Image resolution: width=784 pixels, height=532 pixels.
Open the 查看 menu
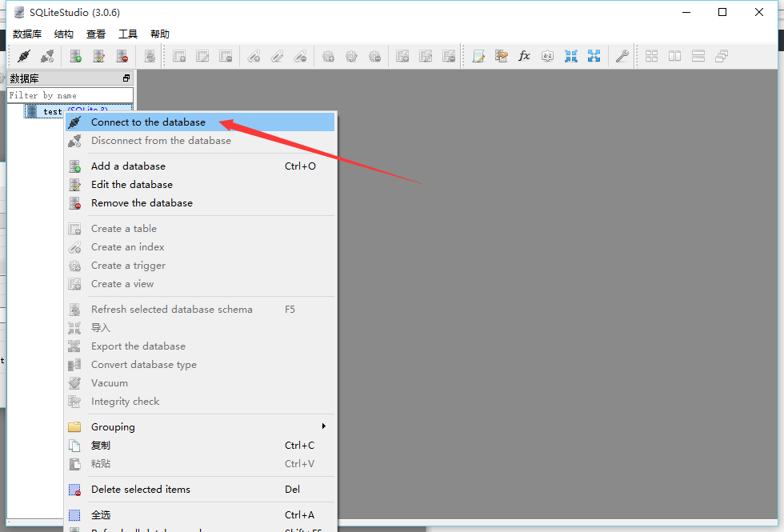95,34
